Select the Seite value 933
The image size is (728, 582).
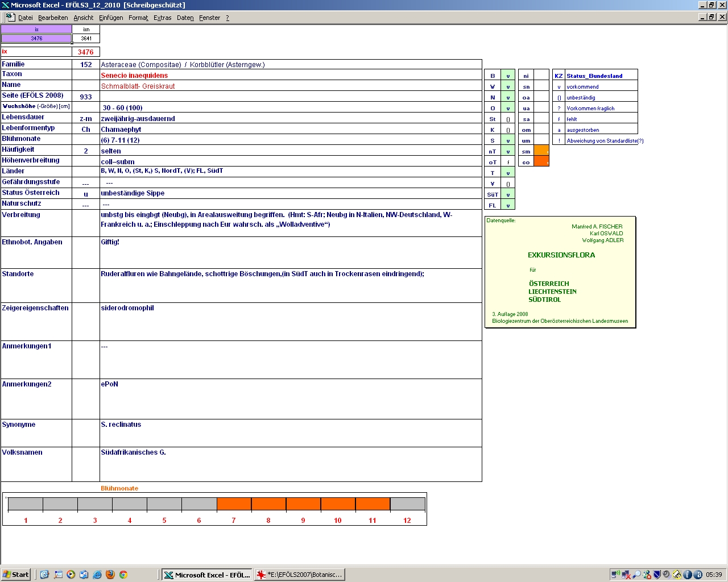point(86,97)
